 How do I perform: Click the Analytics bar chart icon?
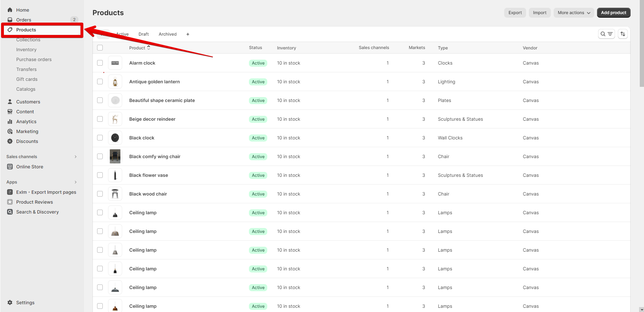(x=10, y=121)
